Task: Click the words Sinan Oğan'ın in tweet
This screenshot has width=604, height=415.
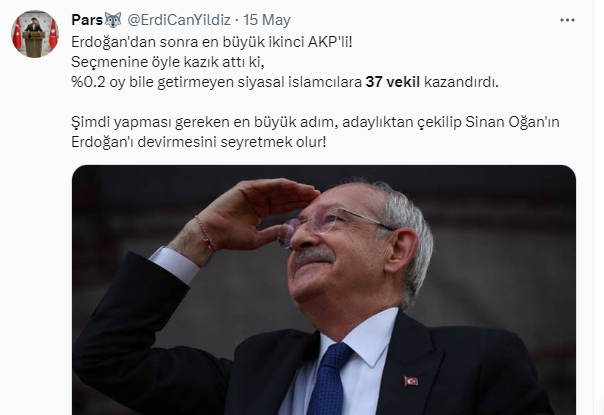Action: coord(512,122)
